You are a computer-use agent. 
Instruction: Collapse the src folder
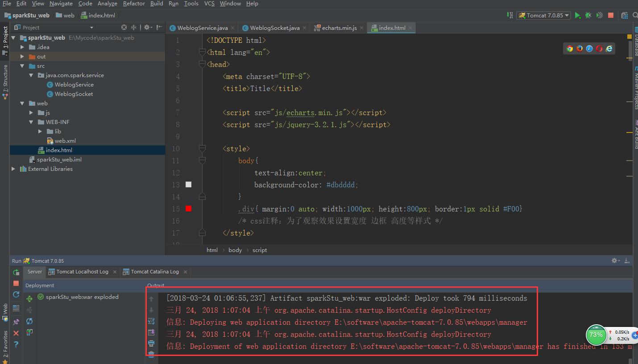(22, 66)
